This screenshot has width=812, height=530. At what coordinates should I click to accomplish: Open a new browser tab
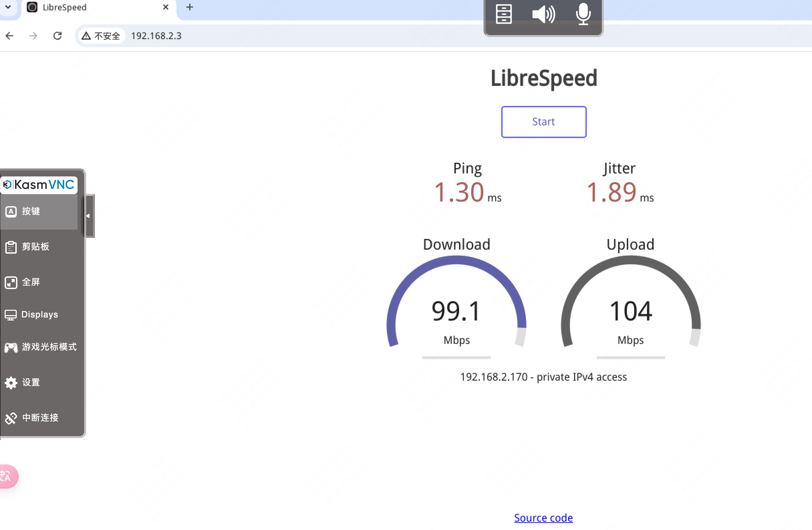click(190, 7)
